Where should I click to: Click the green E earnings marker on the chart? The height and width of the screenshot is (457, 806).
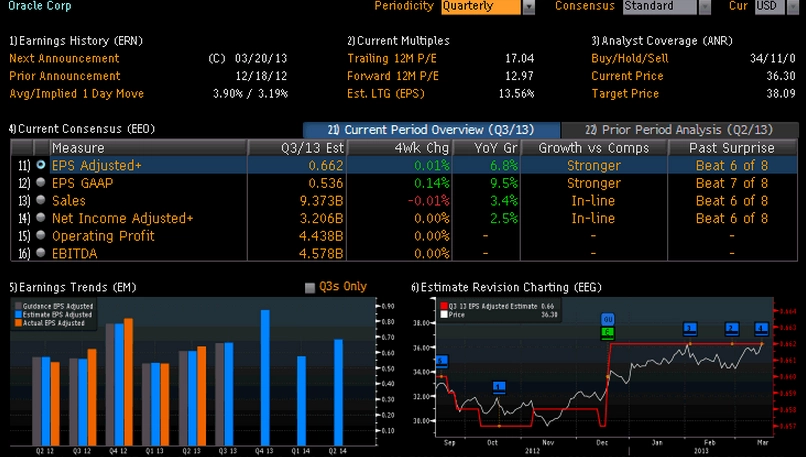608,332
